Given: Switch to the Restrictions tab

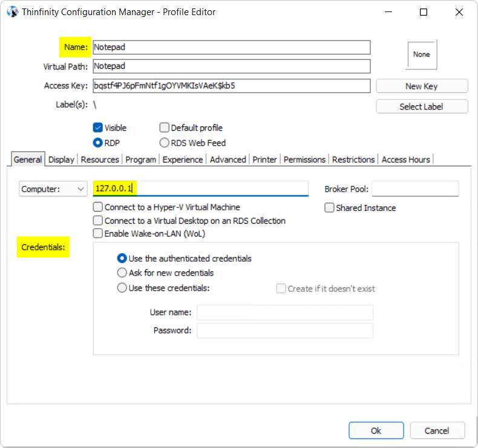Looking at the screenshot, I should (x=353, y=159).
